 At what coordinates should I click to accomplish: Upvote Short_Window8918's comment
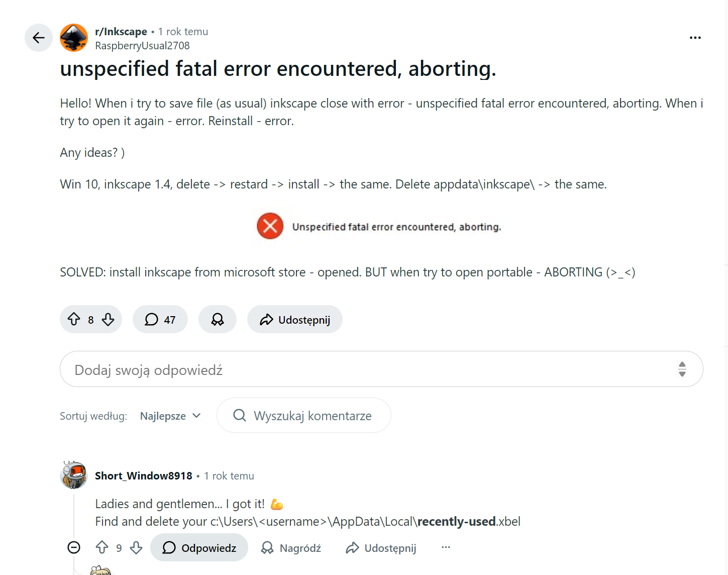click(102, 547)
